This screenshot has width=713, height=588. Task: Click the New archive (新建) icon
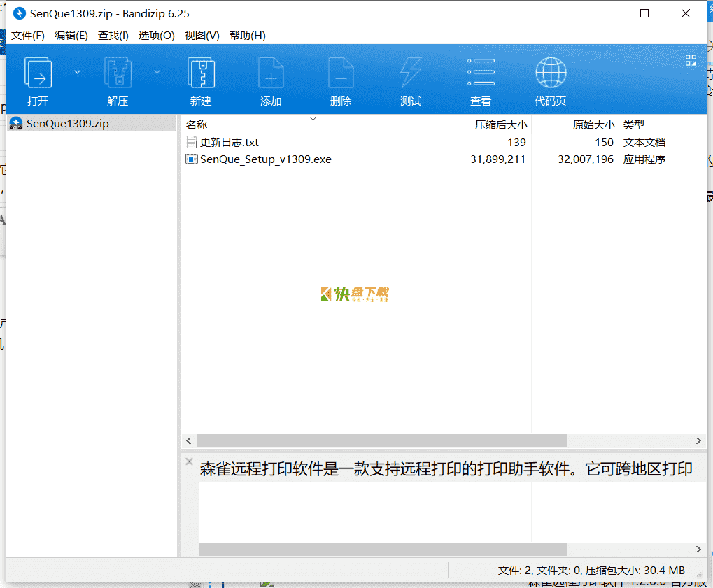[x=201, y=73]
